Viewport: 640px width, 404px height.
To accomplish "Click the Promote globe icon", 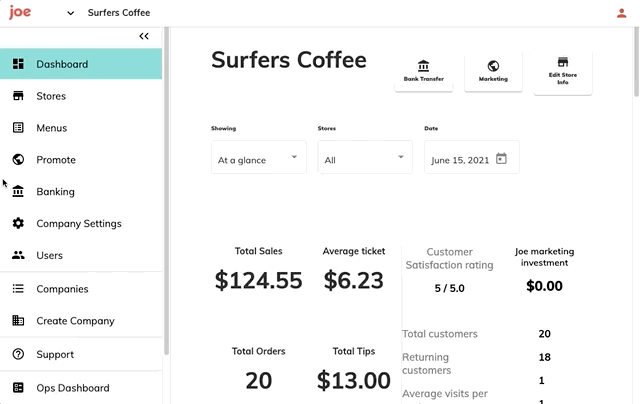I will tap(18, 160).
